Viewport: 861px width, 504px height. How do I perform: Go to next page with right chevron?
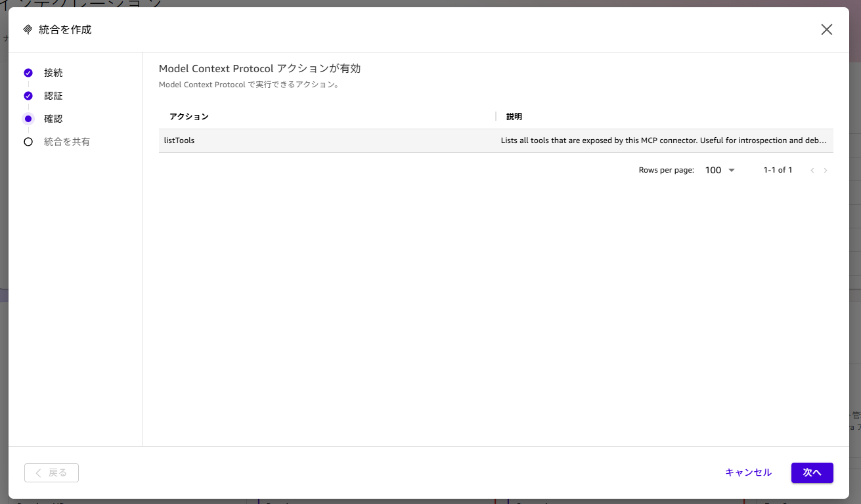[826, 171]
